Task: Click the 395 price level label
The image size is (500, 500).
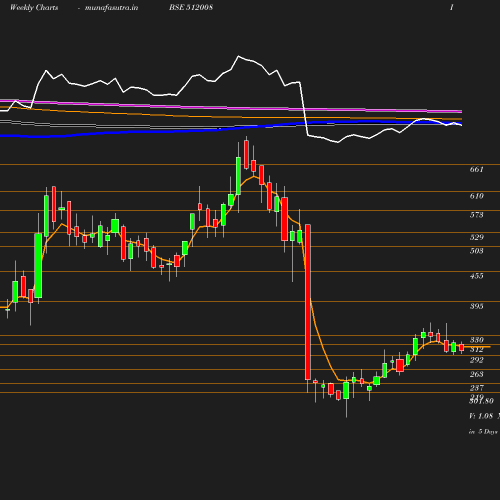Action: [x=477, y=306]
